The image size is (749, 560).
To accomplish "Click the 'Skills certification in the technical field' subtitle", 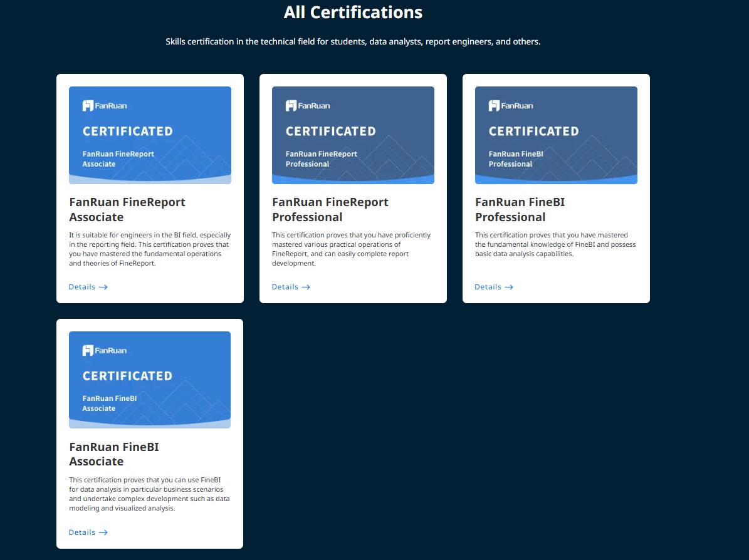I will coord(353,41).
